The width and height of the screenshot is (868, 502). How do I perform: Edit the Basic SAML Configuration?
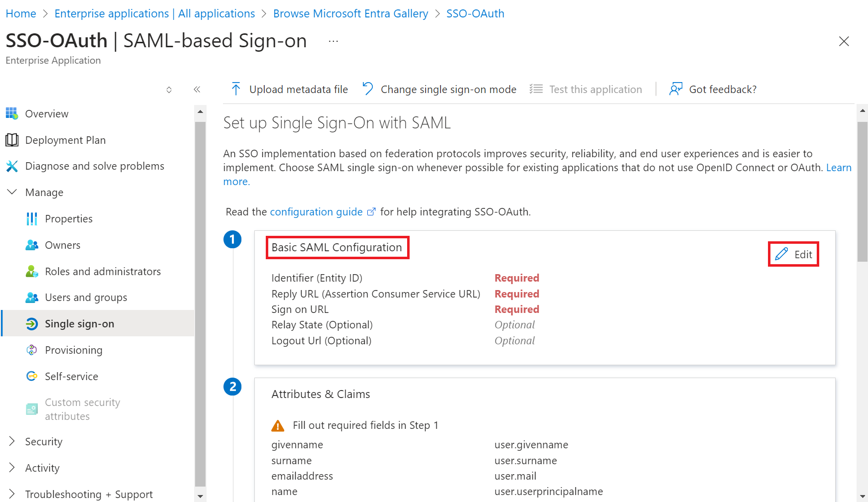[x=793, y=254]
